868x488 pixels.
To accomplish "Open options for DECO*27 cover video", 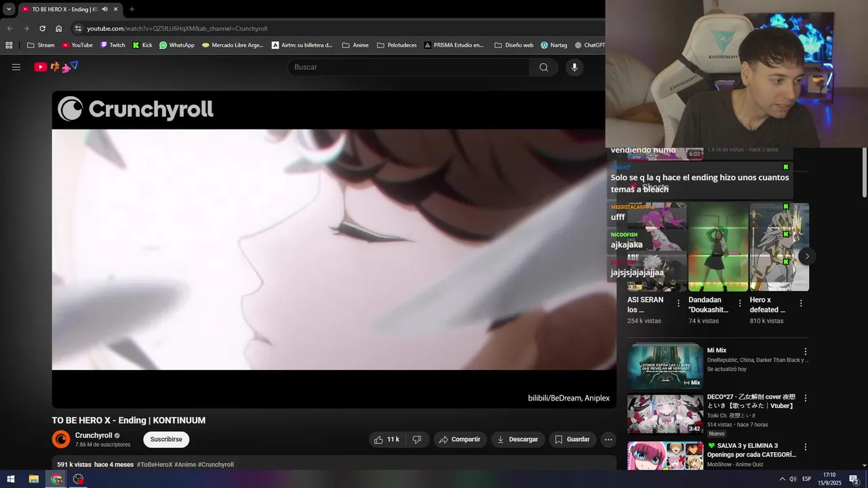I will pos(806,399).
